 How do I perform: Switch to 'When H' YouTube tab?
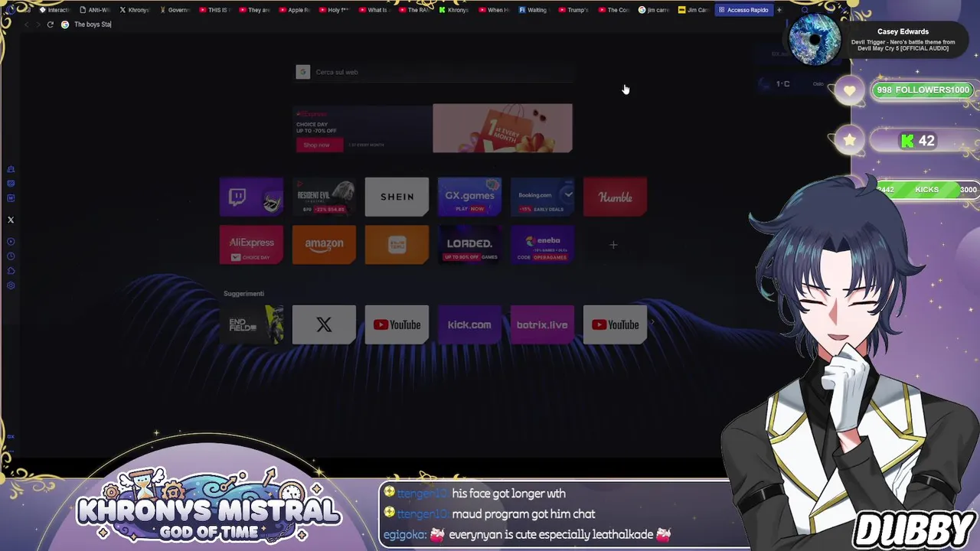pos(493,10)
